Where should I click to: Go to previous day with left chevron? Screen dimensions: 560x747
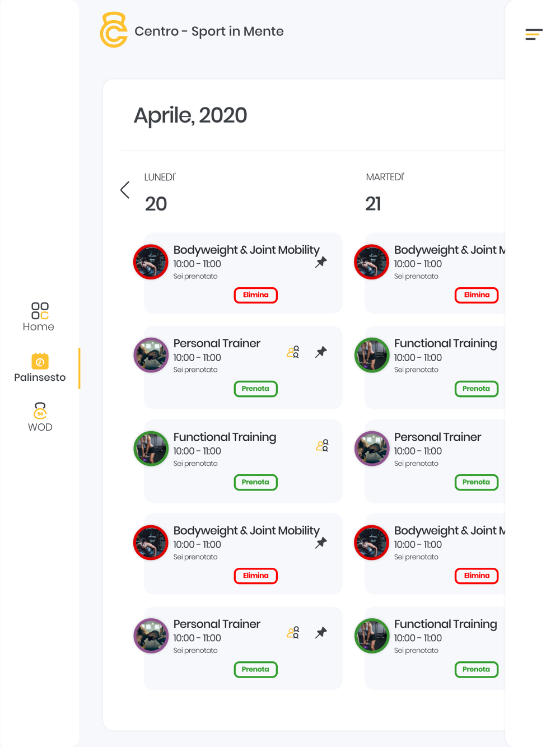click(x=125, y=190)
